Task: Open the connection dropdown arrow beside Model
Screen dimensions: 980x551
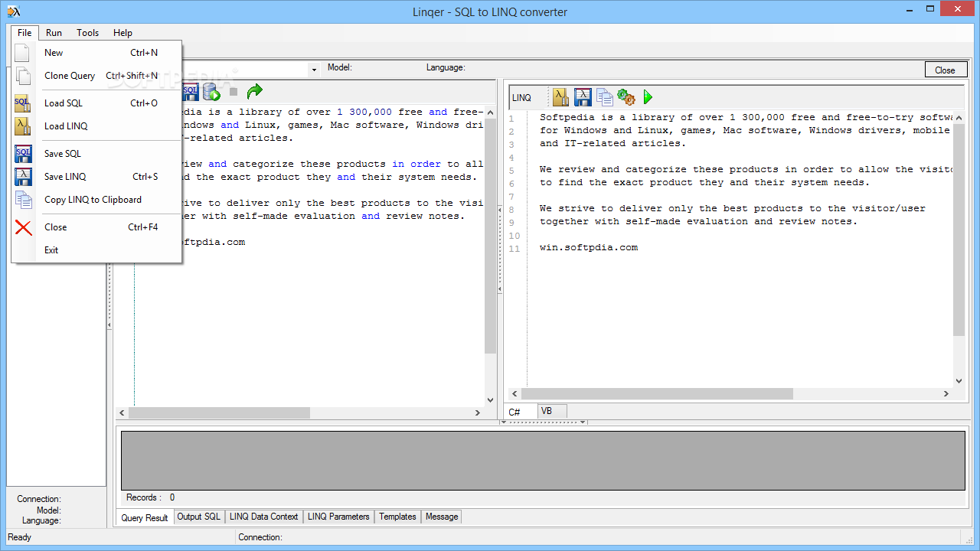Action: coord(314,70)
